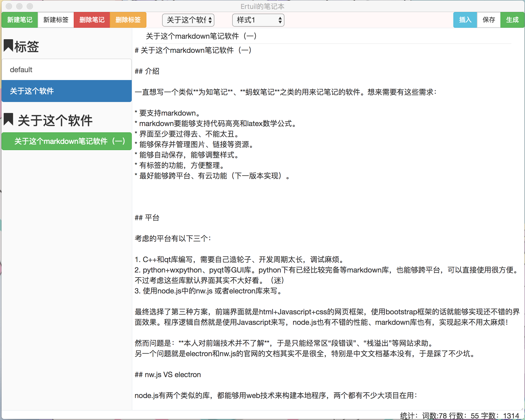Click in the markdown editor text area
The image size is (525, 420).
[x=327, y=199]
